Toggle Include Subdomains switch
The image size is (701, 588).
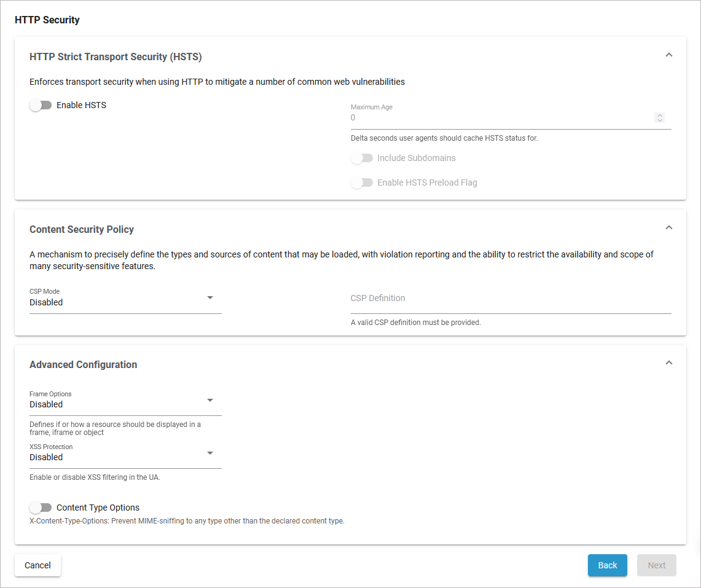(x=362, y=158)
